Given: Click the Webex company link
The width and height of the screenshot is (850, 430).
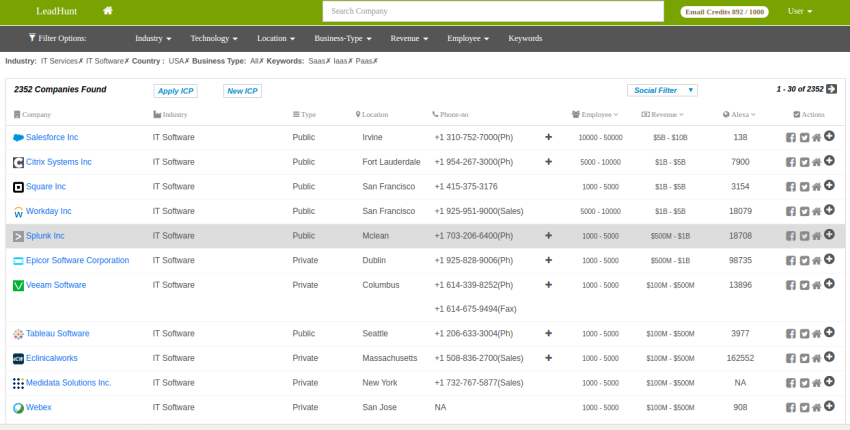Looking at the screenshot, I should click(x=38, y=407).
